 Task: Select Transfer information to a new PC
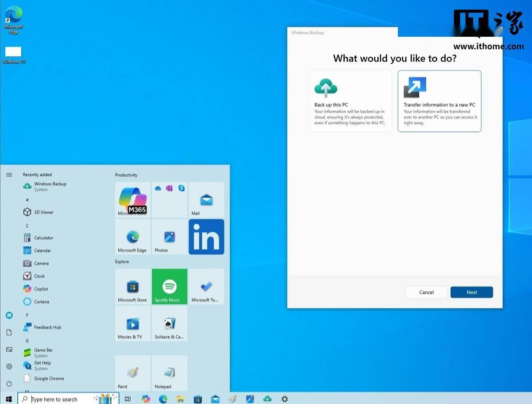pyautogui.click(x=439, y=101)
